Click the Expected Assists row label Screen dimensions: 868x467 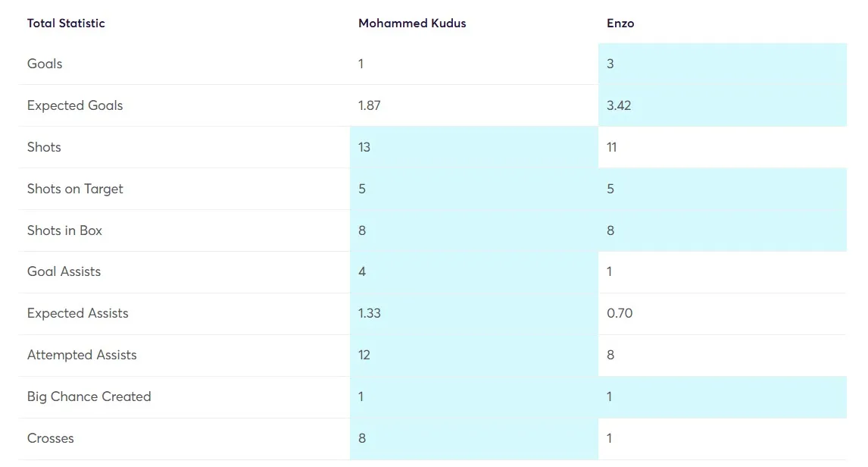[77, 313]
